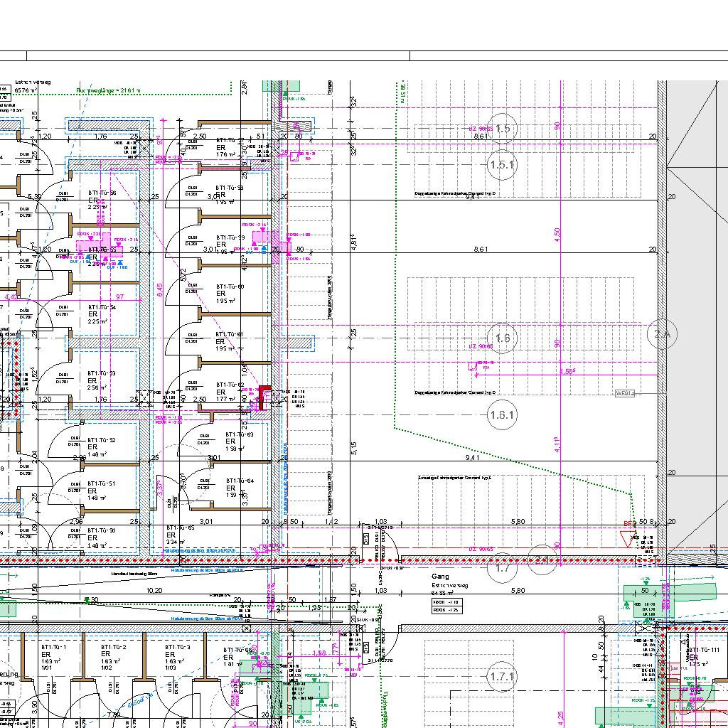Select the solid red column block
Image resolution: width=728 pixels, height=728 pixels.
tap(265, 397)
